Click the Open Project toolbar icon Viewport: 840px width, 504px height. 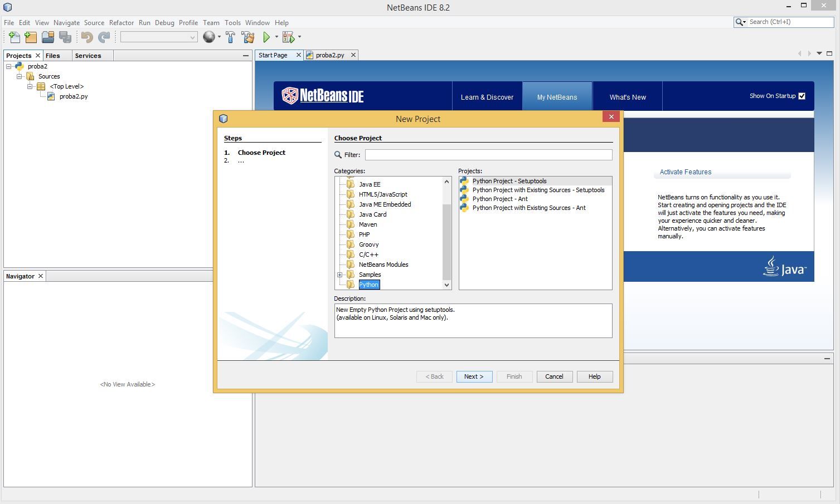coord(48,37)
